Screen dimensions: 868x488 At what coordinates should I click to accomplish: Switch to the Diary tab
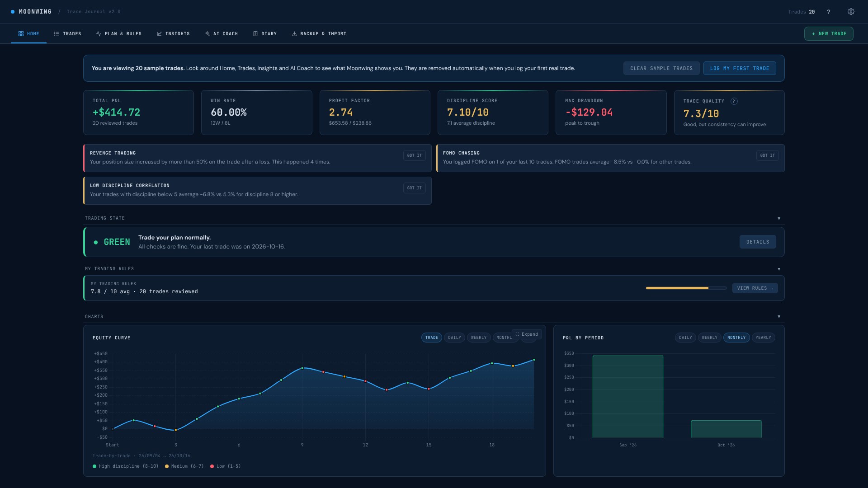(x=265, y=34)
